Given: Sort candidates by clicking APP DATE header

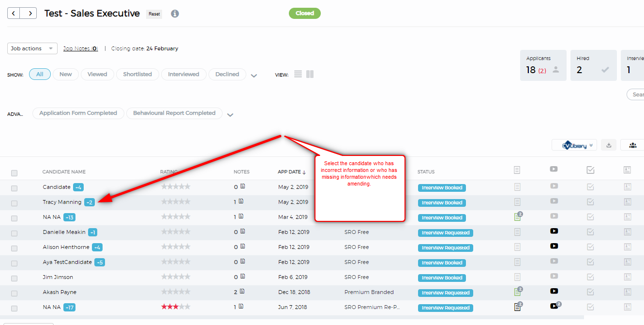Looking at the screenshot, I should click(x=290, y=171).
